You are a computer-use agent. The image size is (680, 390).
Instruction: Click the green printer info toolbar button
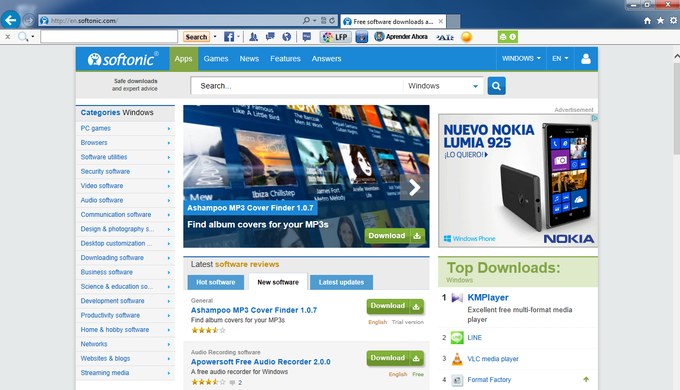508,37
